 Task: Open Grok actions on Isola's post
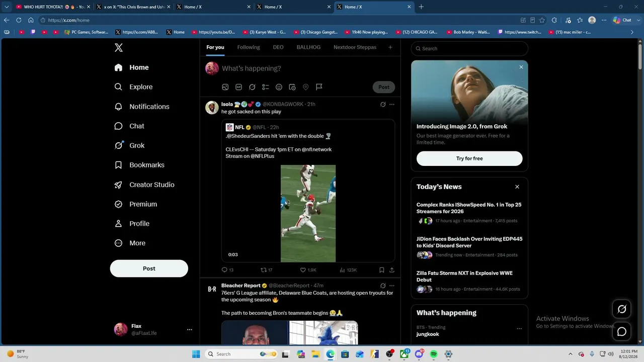[x=383, y=105]
